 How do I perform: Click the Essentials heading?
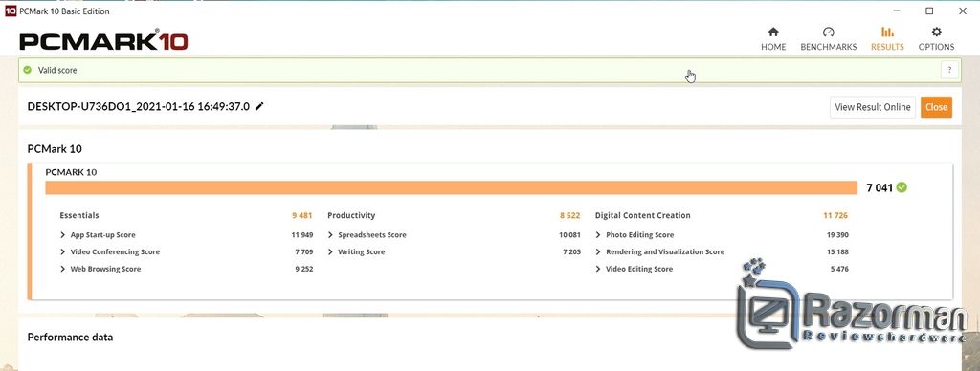tap(79, 215)
